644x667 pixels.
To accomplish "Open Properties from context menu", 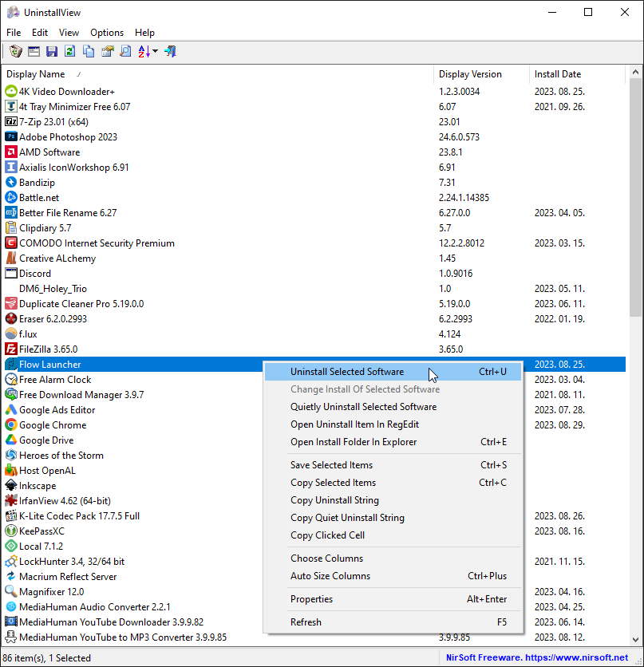I will (x=393, y=599).
